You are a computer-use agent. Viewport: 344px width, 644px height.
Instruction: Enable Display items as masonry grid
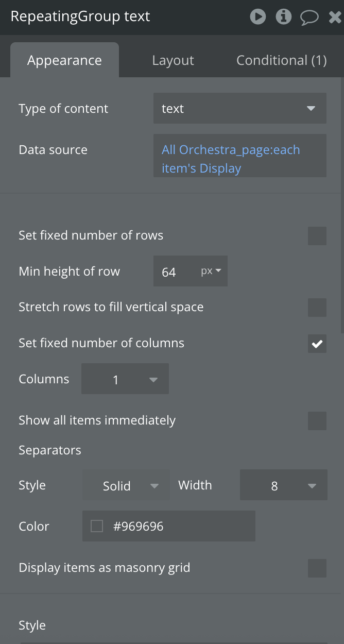coord(317,568)
